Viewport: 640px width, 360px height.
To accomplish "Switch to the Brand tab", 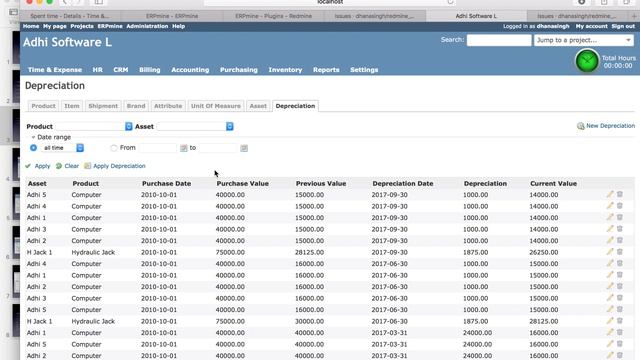I will [136, 106].
